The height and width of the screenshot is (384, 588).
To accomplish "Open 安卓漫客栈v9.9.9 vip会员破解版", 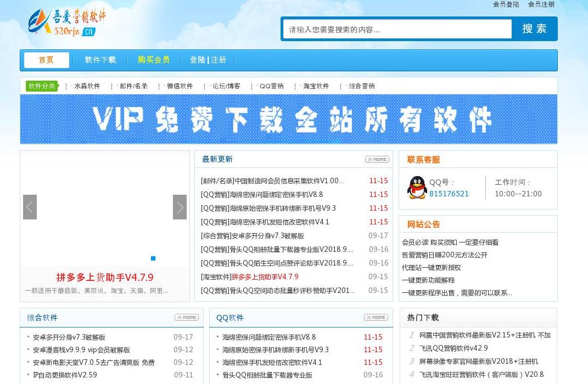I will pos(81,350).
